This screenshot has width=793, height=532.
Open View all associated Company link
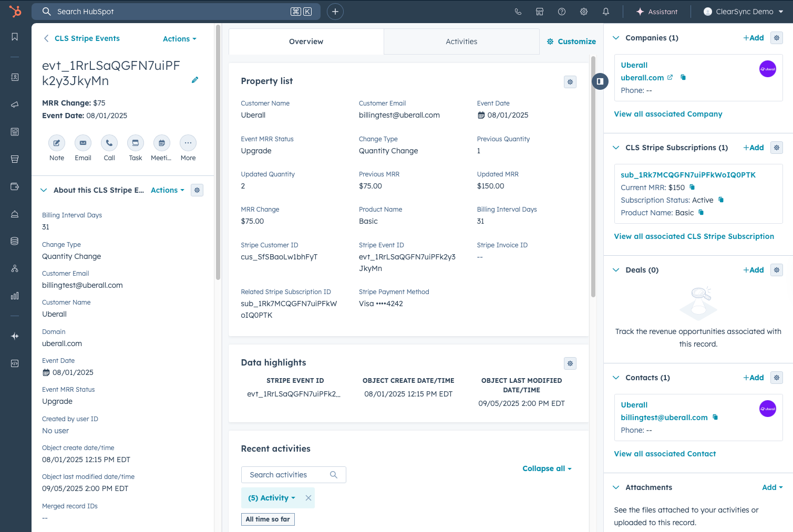(668, 114)
